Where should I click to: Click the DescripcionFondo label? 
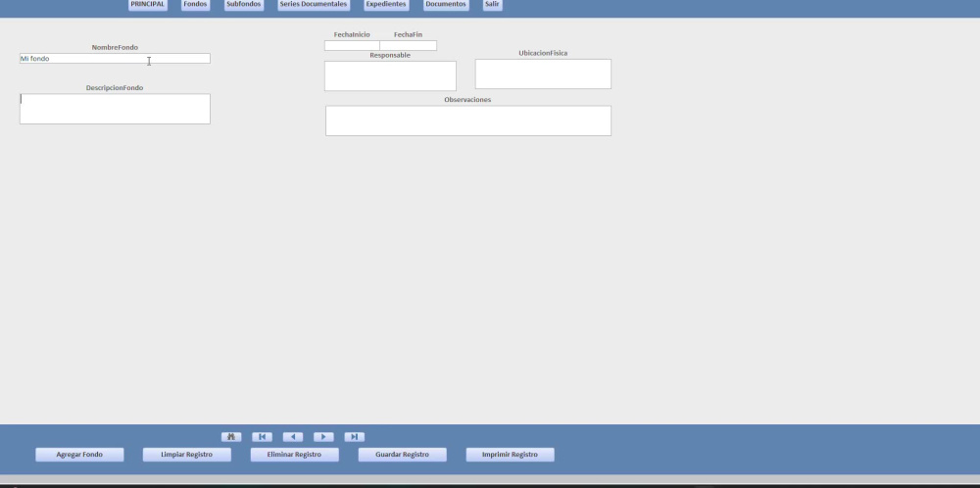(x=115, y=88)
